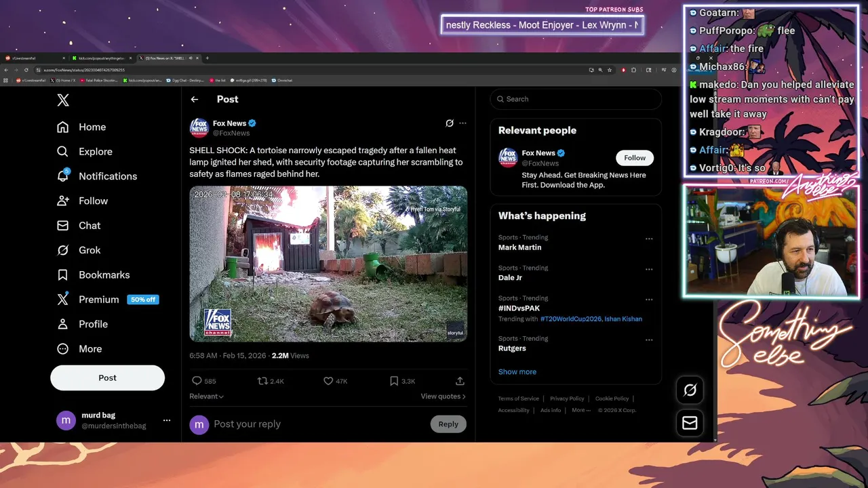Screen dimensions: 868x488
Task: Reload the page with the browser refresh icon
Action: (x=26, y=70)
